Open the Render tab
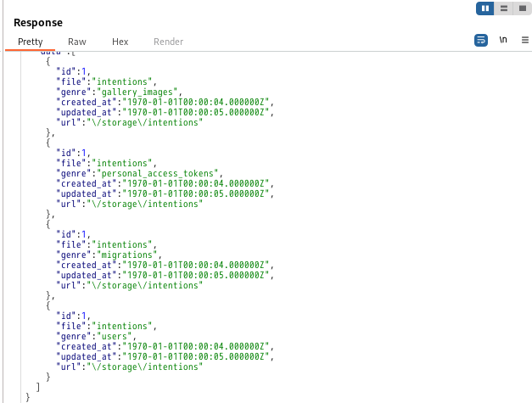Viewport: 532px width, 403px height. pyautogui.click(x=168, y=42)
